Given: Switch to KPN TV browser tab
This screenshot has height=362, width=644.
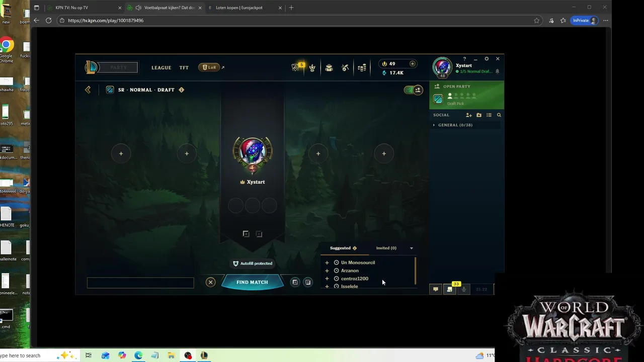Looking at the screenshot, I should (84, 8).
